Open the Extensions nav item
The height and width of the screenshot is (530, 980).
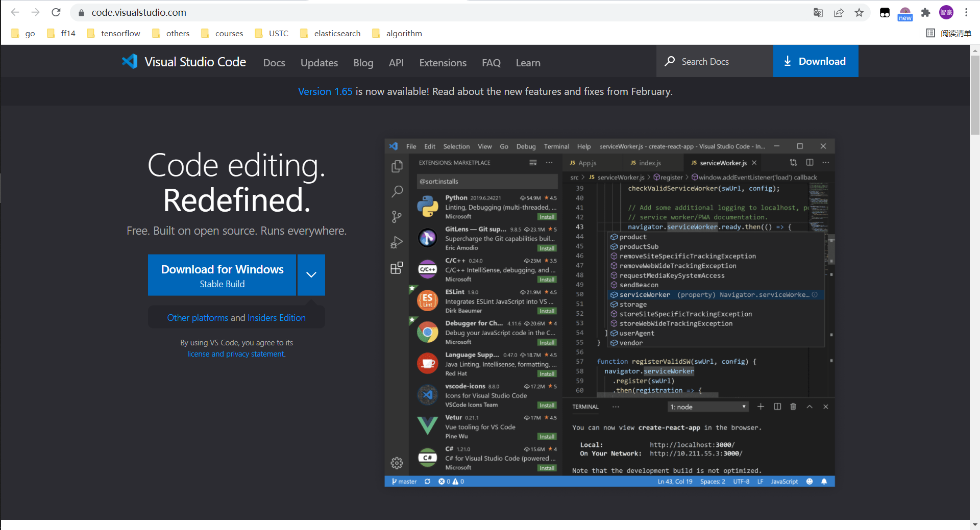point(443,63)
